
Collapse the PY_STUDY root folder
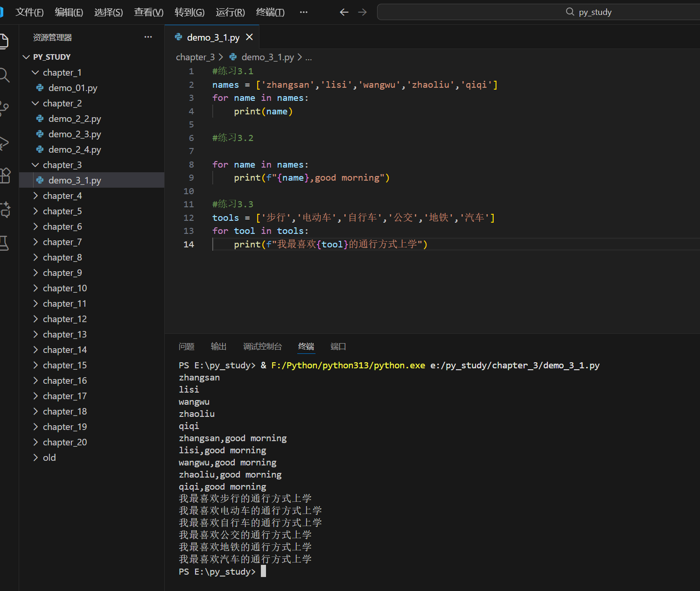tap(91, 57)
